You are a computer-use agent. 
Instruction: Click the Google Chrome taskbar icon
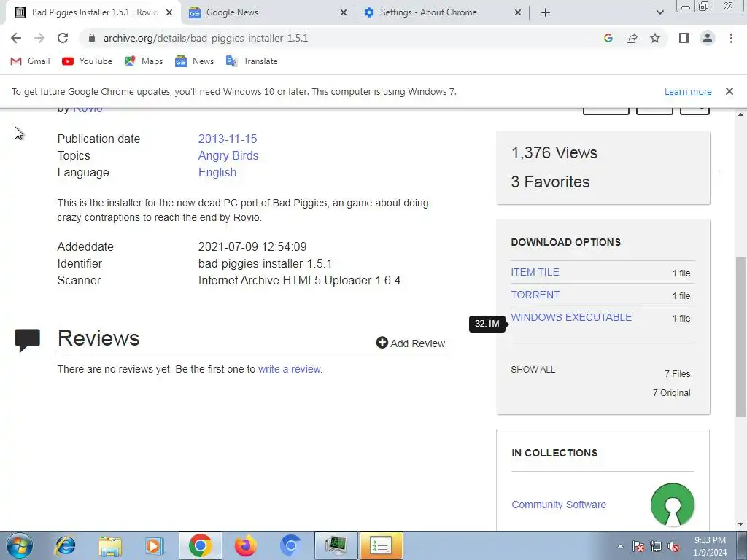201,545
